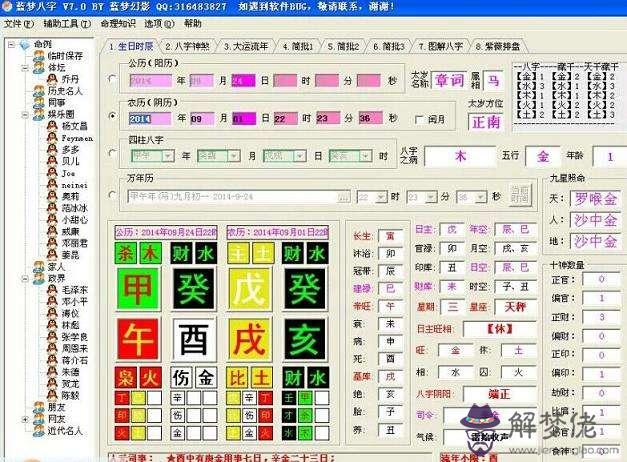The height and width of the screenshot is (462, 627).
Task: Collapse the 体坛 group
Action: click(x=25, y=68)
